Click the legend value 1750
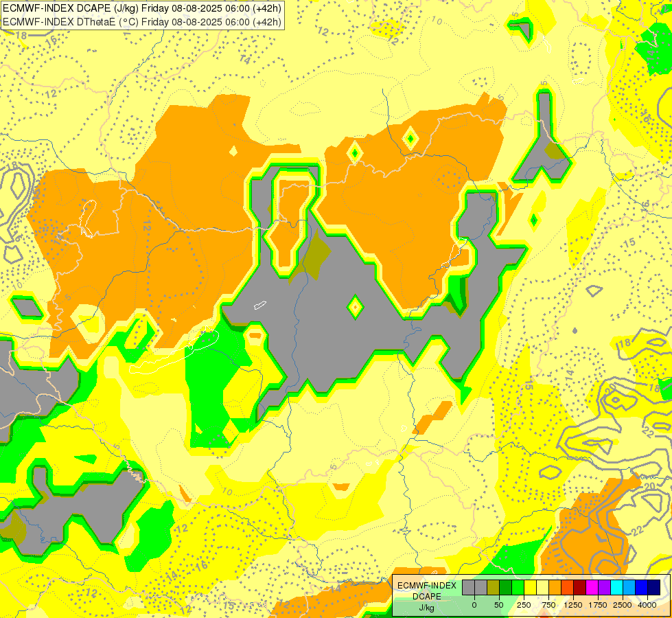The height and width of the screenshot is (618, 672). pos(598,605)
